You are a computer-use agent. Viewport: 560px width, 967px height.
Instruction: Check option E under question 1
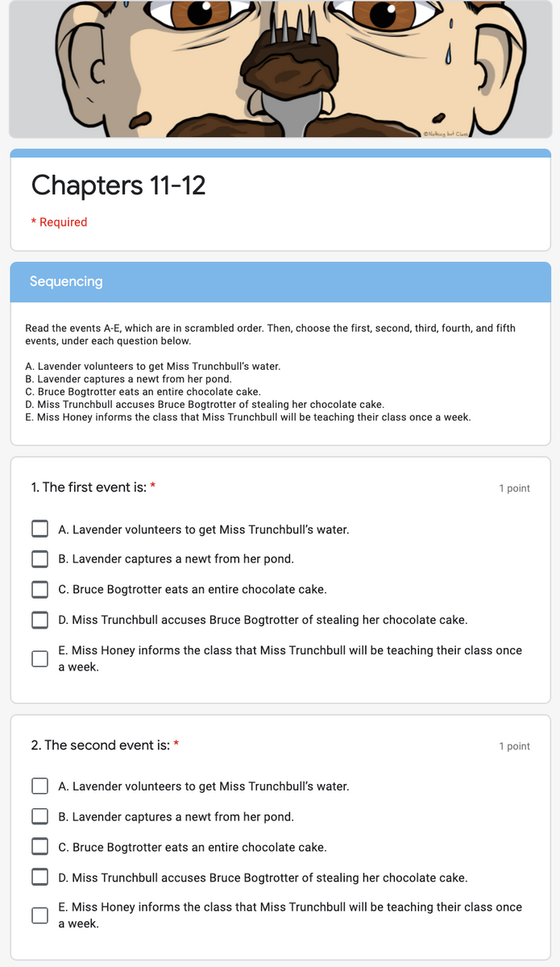[39, 658]
